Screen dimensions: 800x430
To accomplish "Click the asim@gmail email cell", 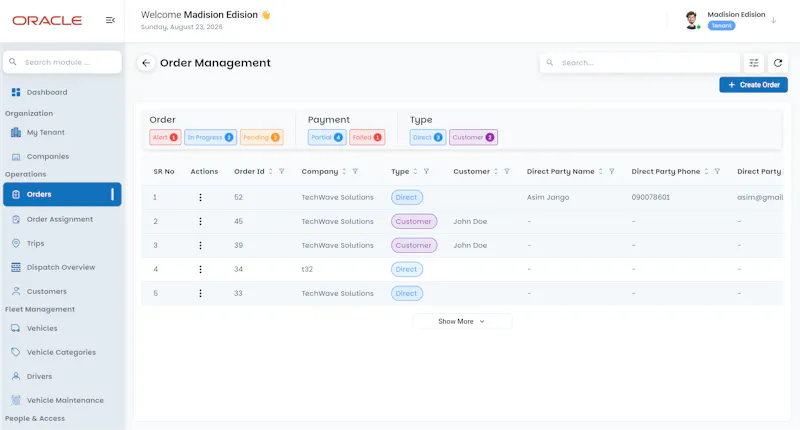I will pos(760,197).
